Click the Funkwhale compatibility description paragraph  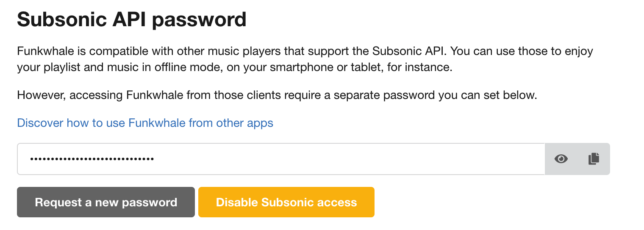pyautogui.click(x=305, y=59)
